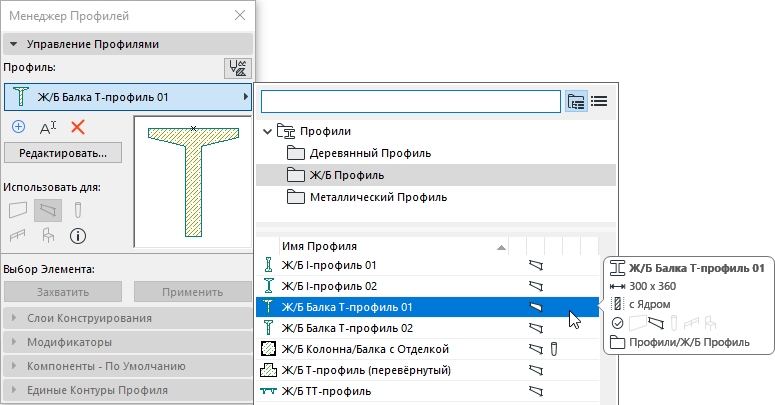This screenshot has width=775, height=405.
Task: Select Ж/Б Т-профиль (перевёрнутый) row
Action: 428,370
